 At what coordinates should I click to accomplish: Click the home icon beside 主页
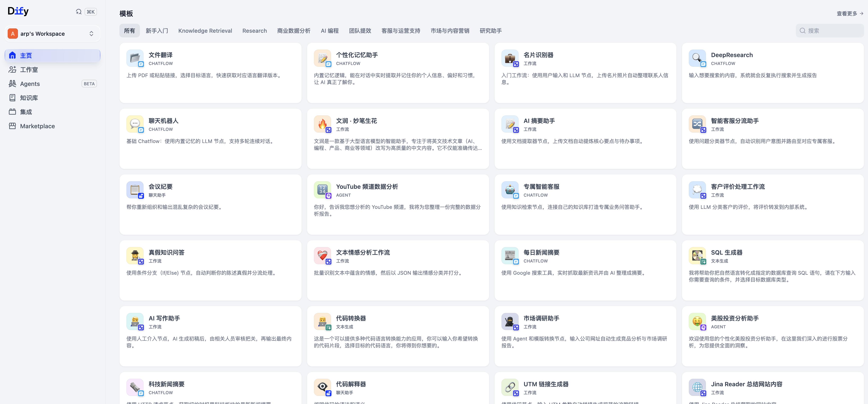point(12,55)
